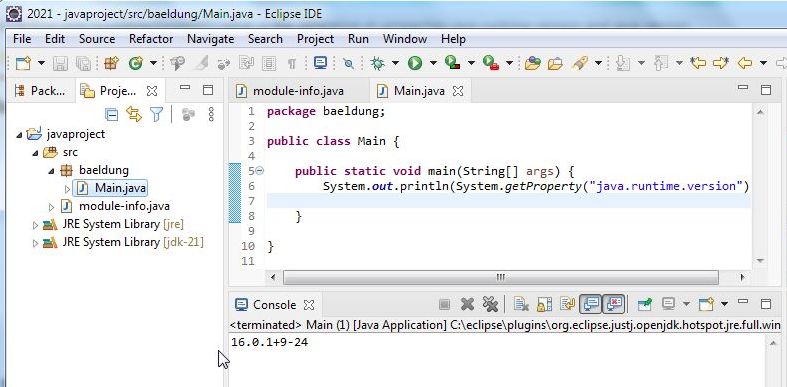
Task: Click the Coverage launch icon
Action: [x=453, y=63]
